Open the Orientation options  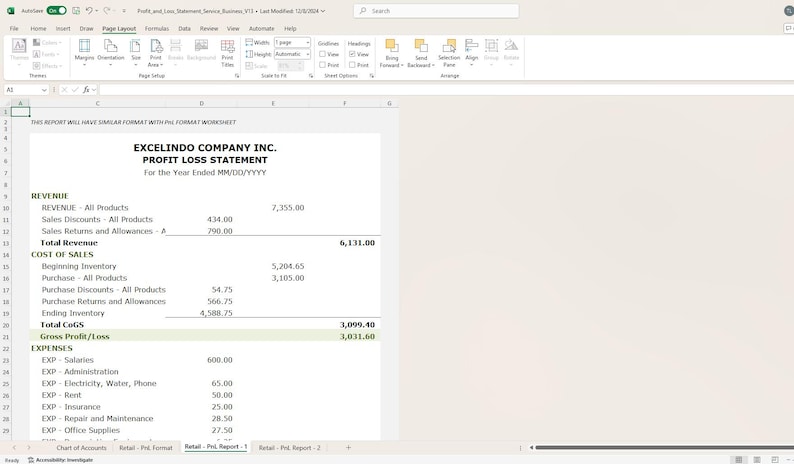(110, 53)
